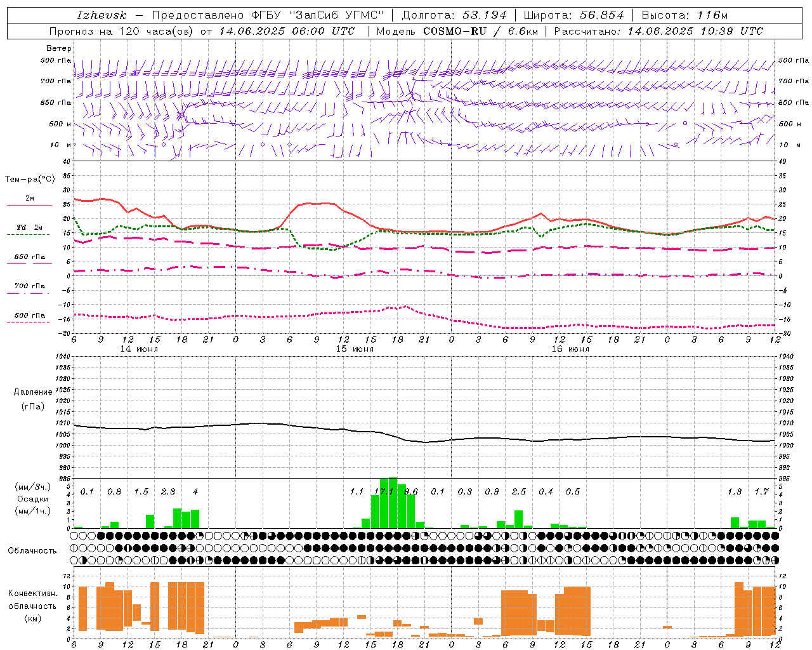Image resolution: width=812 pixels, height=650 pixels.
Task: Click the 'Прогноз на 120 часа(ов)' header text
Action: 122,31
